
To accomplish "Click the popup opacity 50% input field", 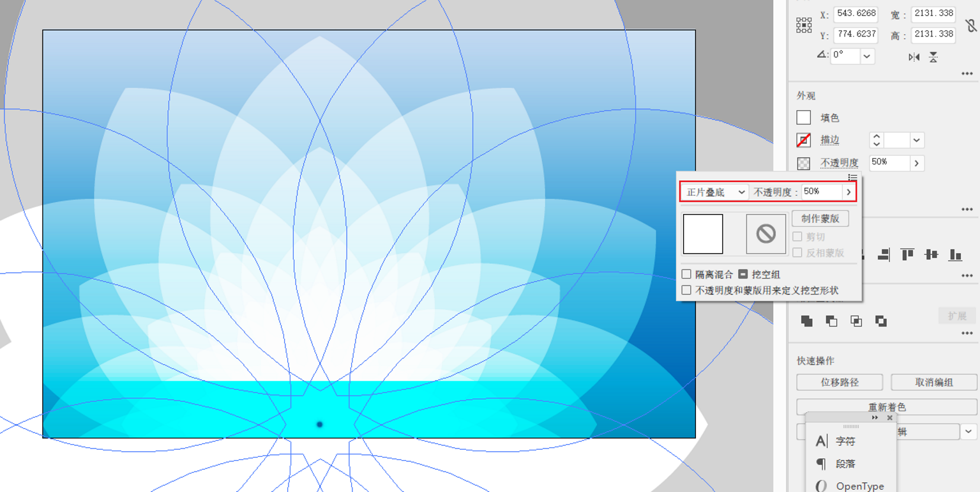I will pyautogui.click(x=822, y=192).
